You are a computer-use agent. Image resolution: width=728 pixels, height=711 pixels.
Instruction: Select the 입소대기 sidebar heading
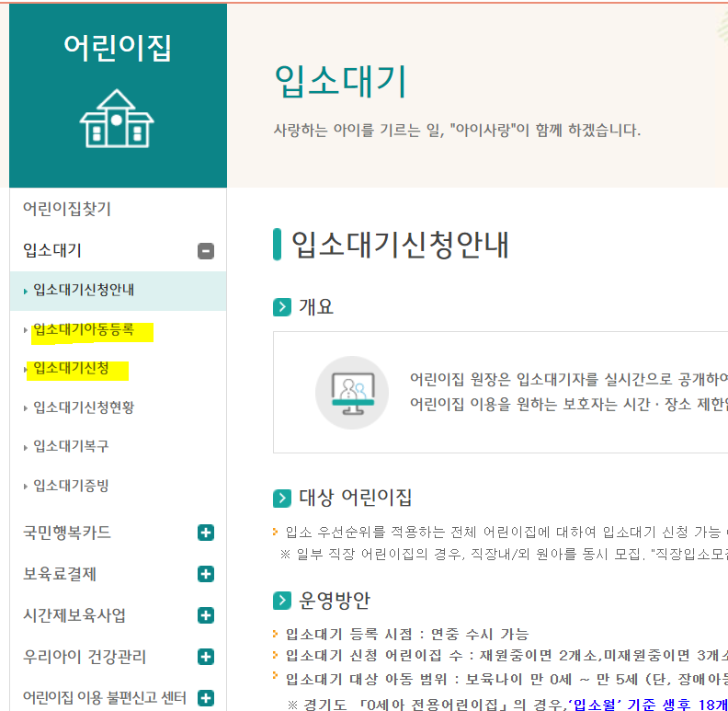[x=52, y=250]
